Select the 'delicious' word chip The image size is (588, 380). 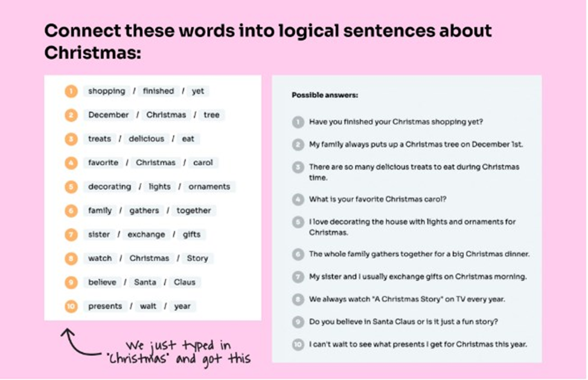coord(146,139)
